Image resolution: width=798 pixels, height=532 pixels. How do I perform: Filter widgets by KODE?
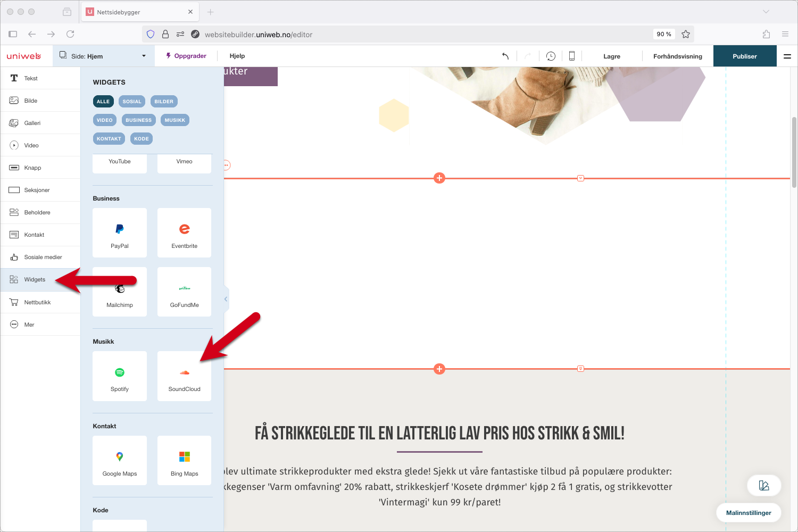tap(142, 139)
